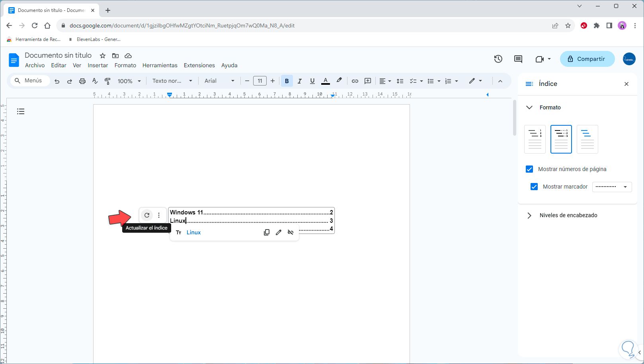Open the browser Extensions puzzle icon
Screen dimensions: 644x364
(x=597, y=25)
